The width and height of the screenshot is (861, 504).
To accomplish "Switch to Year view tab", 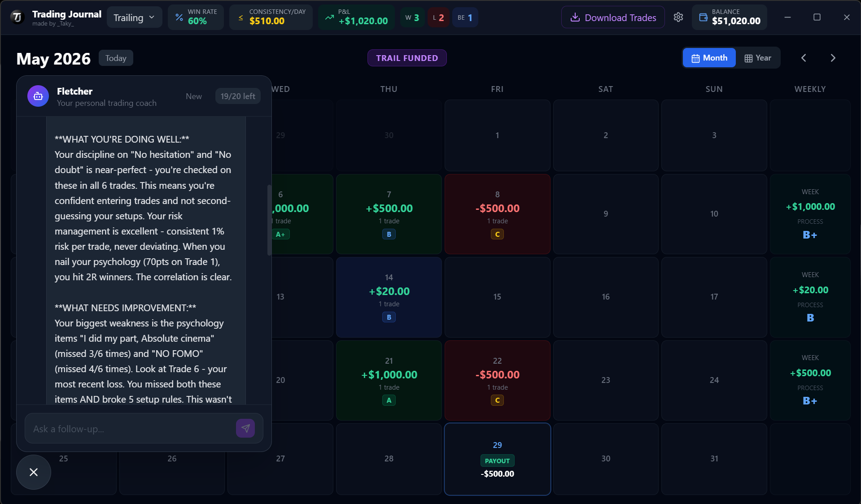I will pos(757,58).
